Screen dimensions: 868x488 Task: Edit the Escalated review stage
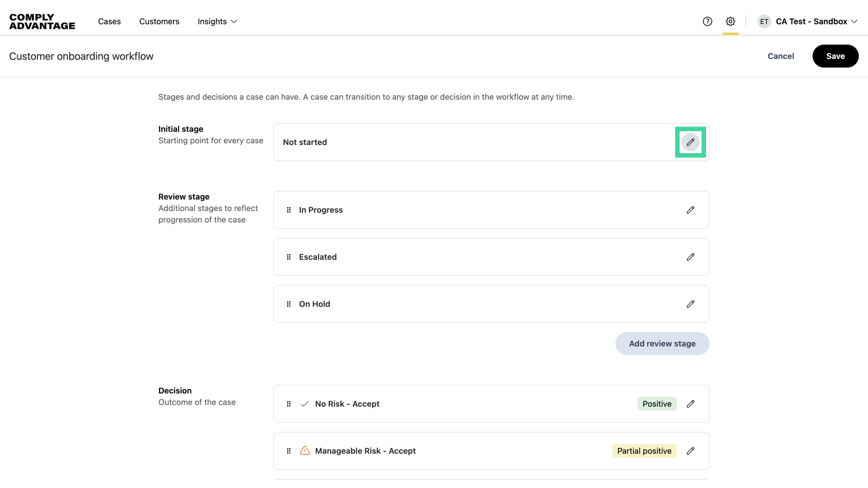coord(690,257)
